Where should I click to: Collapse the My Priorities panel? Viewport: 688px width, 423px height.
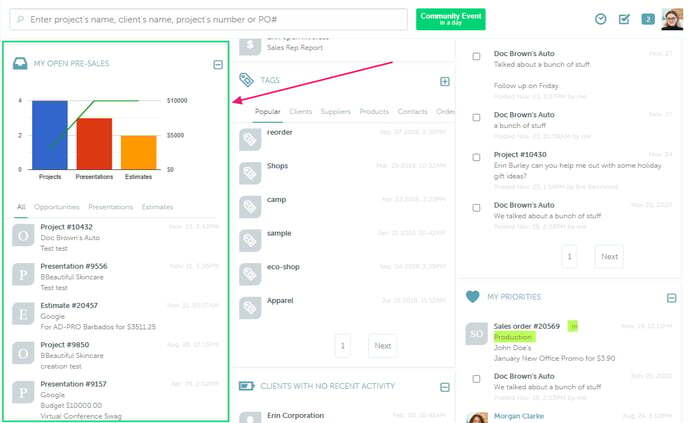[x=672, y=297]
